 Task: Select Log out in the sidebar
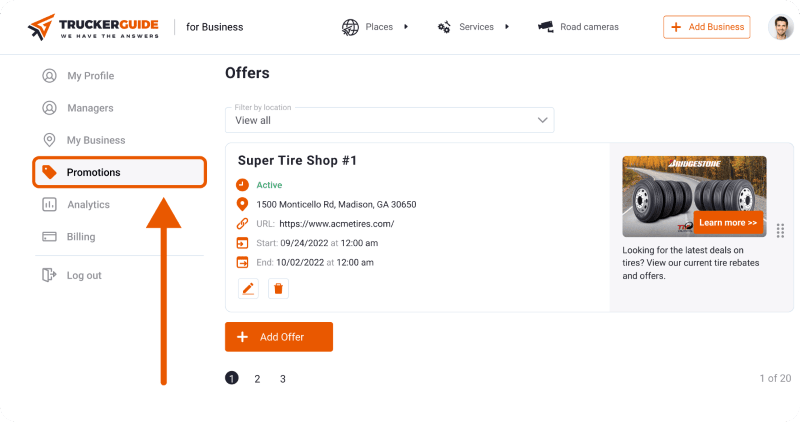(x=84, y=275)
